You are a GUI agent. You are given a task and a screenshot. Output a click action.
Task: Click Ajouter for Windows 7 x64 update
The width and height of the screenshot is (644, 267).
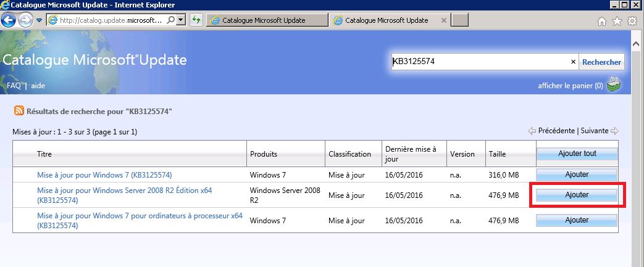click(577, 220)
